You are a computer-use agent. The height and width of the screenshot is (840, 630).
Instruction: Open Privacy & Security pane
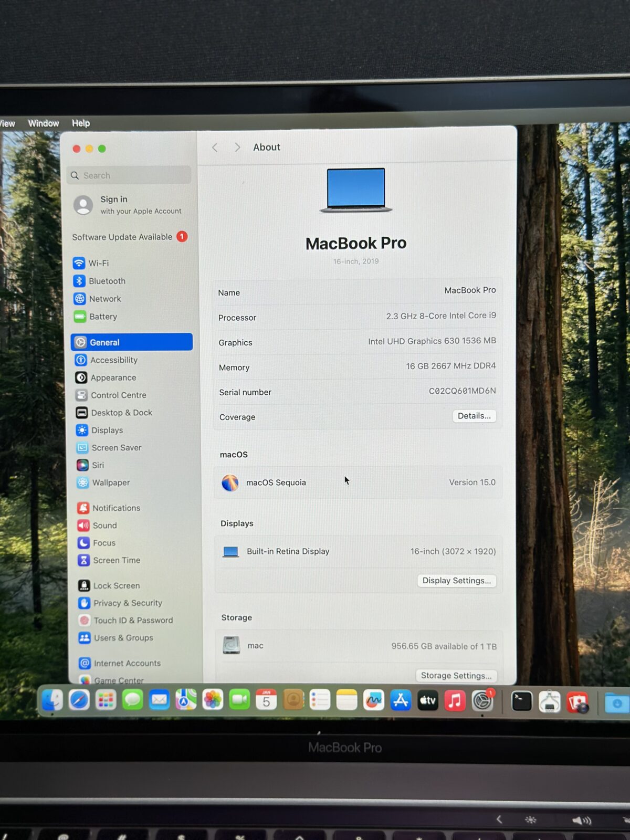[x=120, y=603]
